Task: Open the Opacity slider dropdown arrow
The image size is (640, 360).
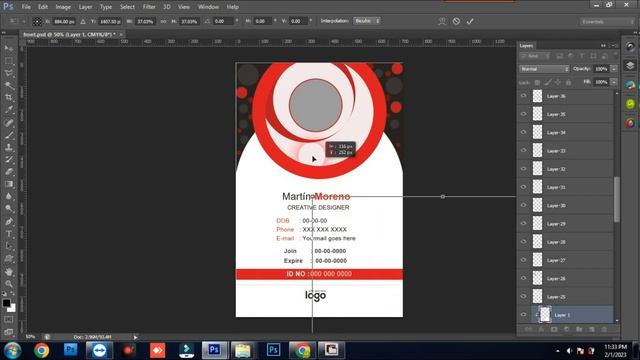Action: tap(613, 69)
